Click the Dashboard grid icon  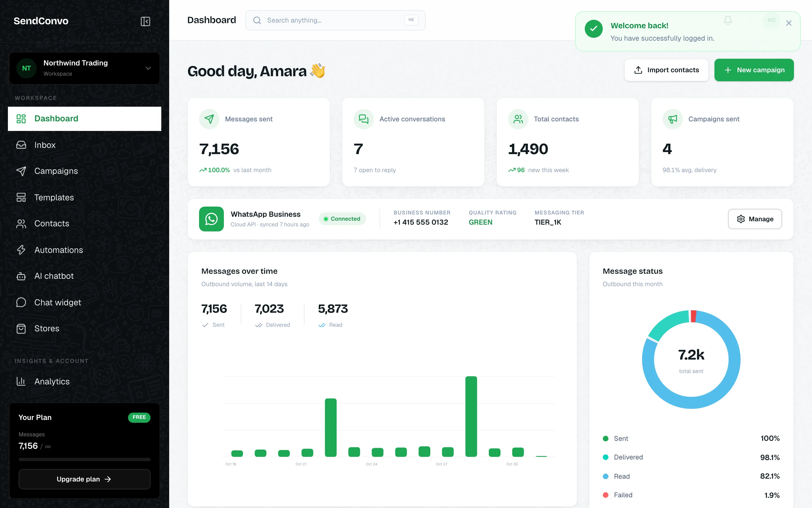(21, 119)
